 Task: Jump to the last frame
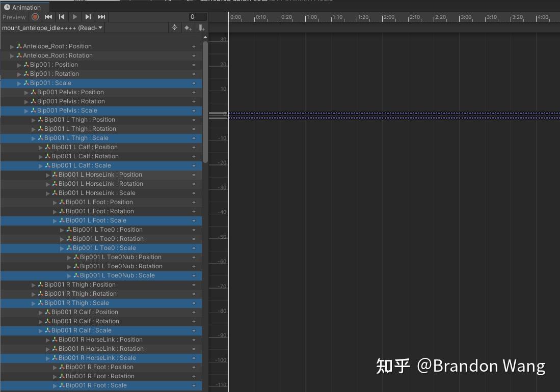(100, 17)
